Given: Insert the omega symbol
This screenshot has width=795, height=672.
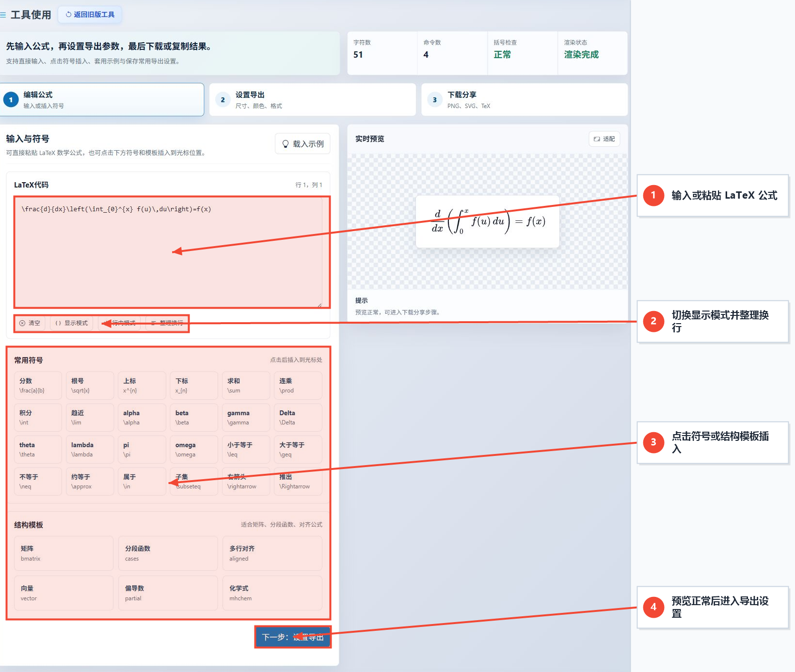Looking at the screenshot, I should pyautogui.click(x=194, y=450).
